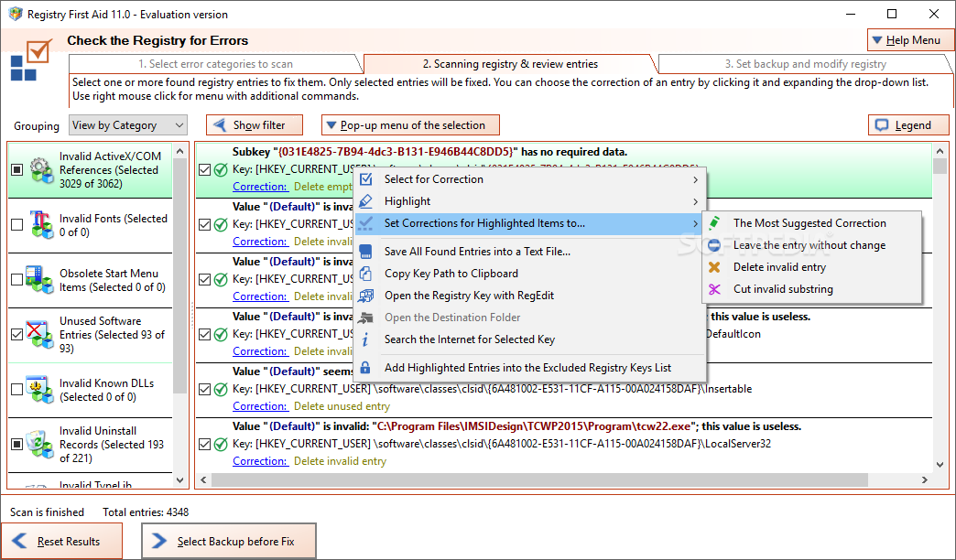Screen dimensions: 956x560
Task: Open Pop-up menu of the selection
Action: pos(410,125)
